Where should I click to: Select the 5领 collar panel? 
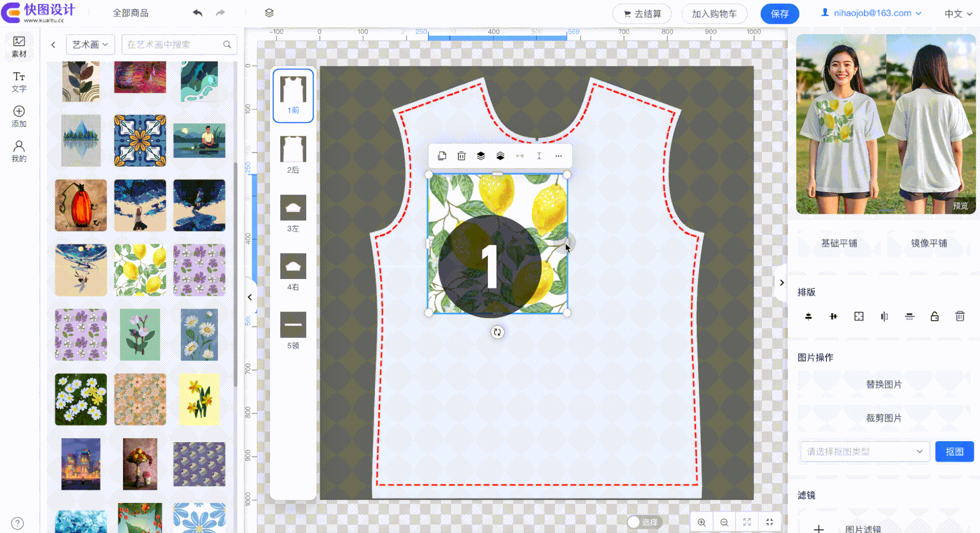coord(293,331)
